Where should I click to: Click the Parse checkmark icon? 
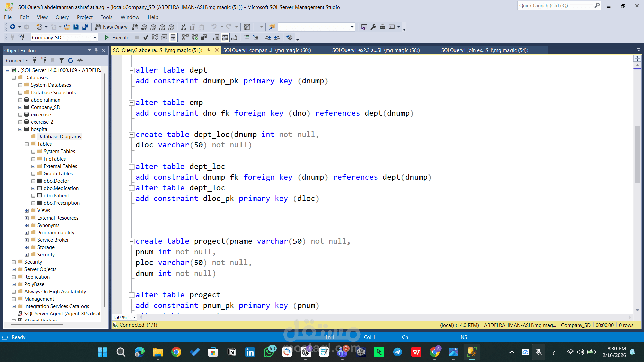pos(146,37)
